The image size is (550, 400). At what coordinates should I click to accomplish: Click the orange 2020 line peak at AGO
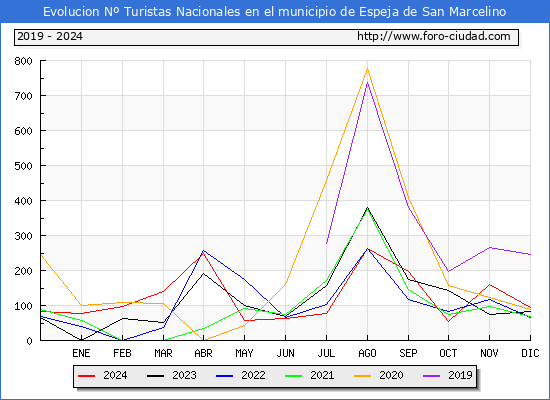pyautogui.click(x=368, y=68)
